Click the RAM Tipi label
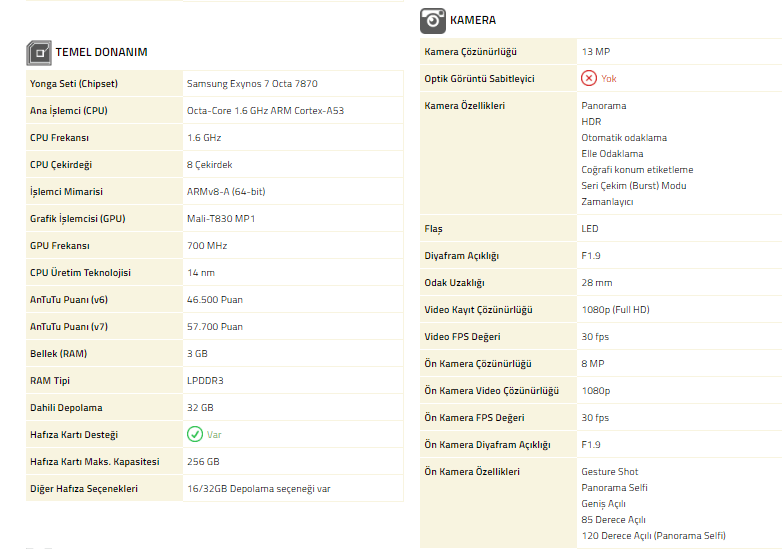Viewport: 782px width, 549px height. click(50, 380)
